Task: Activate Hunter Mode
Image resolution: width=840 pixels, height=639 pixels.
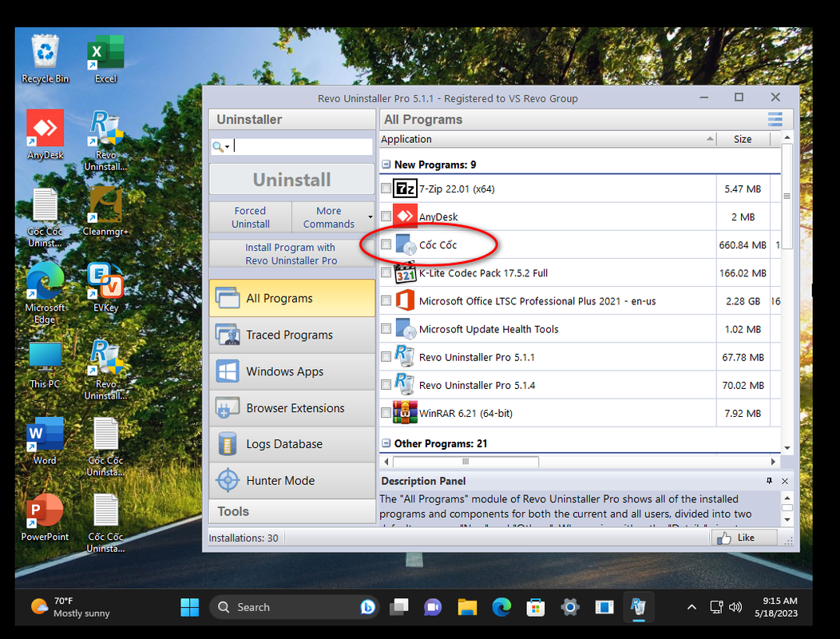Action: tap(292, 480)
